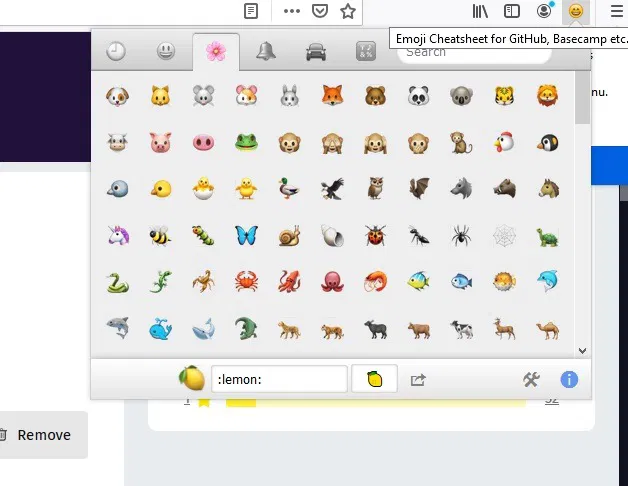The height and width of the screenshot is (486, 628).
Task: Click the emoji Search field
Action: [x=475, y=52]
